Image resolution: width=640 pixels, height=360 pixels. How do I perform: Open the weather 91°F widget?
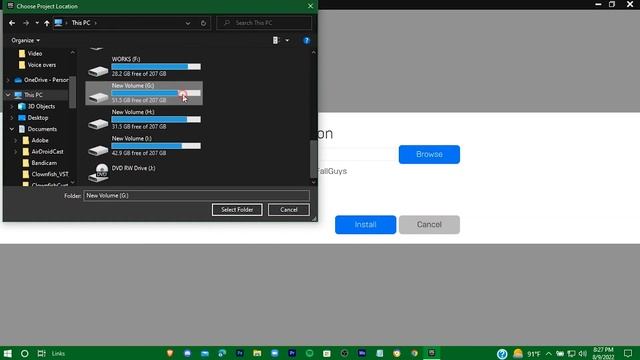(527, 354)
